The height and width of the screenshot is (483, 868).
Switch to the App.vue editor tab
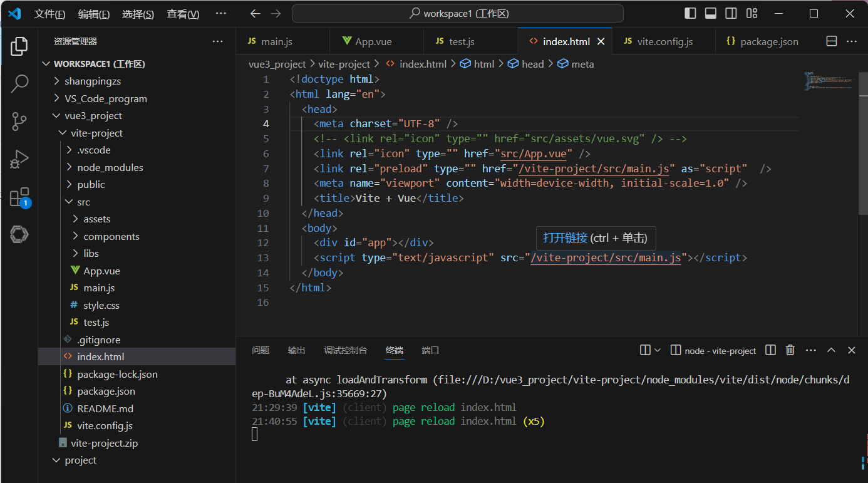coord(377,41)
